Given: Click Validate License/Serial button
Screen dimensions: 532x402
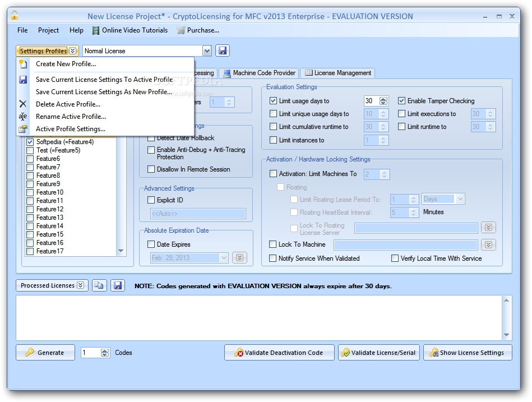Looking at the screenshot, I should click(378, 353).
